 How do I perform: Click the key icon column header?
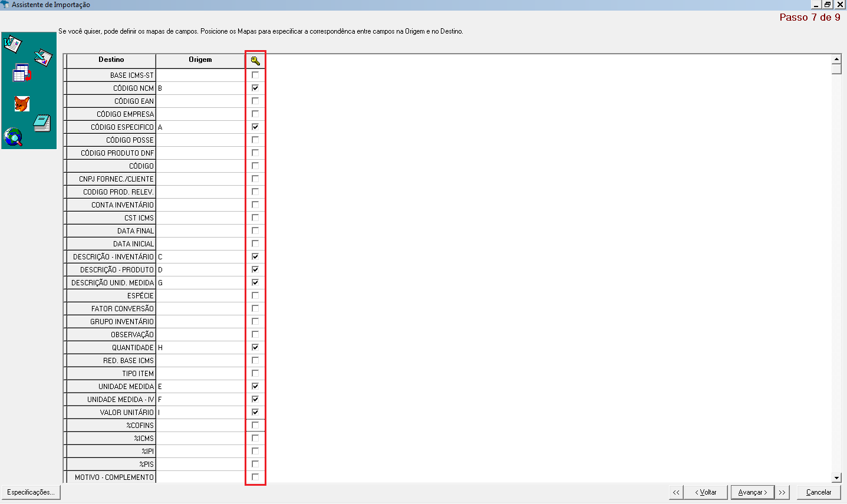255,60
